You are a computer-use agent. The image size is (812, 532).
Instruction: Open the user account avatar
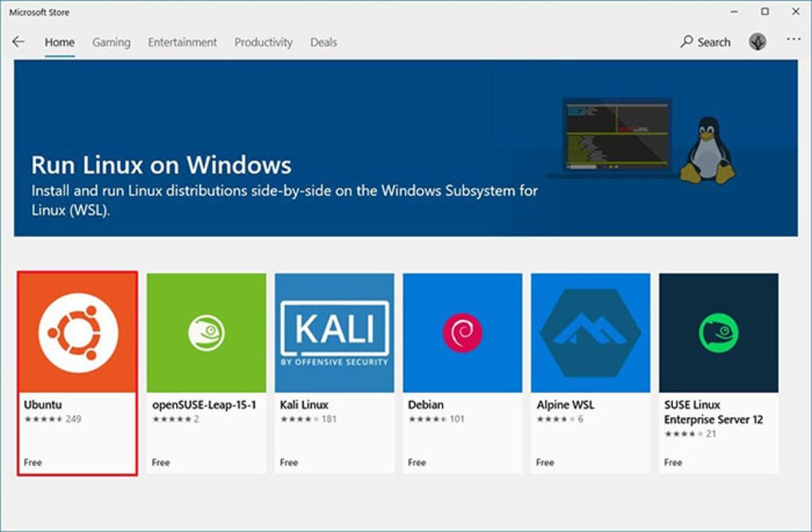pos(758,42)
